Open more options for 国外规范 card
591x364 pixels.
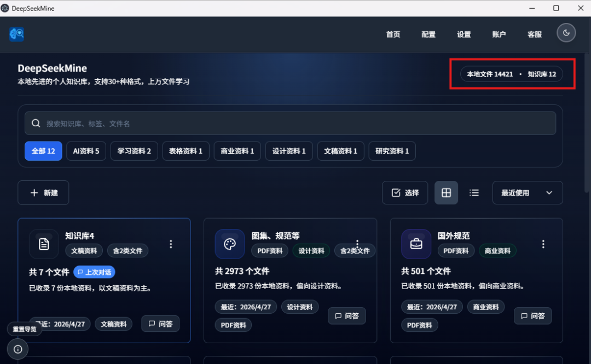[x=543, y=244]
